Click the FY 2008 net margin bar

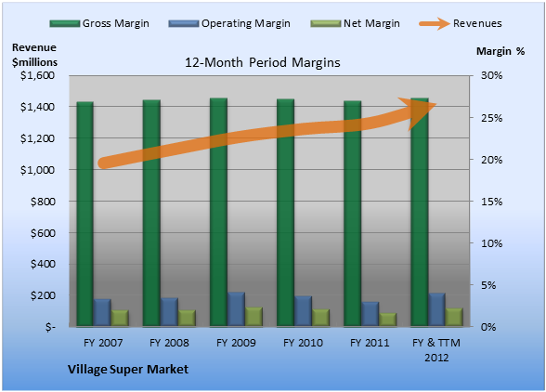[187, 318]
